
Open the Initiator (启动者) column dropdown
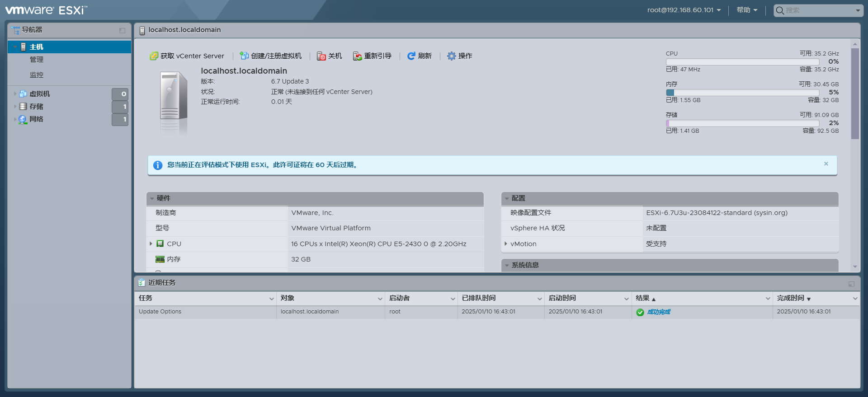453,299
